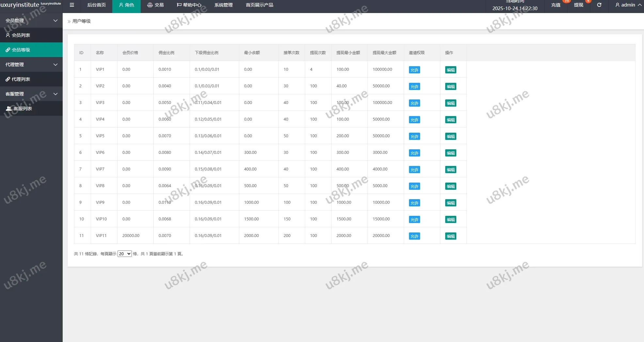Viewport: 644px width, 342px height.
Task: Toggle 允许 invite permission for VIP1
Action: [x=414, y=70]
